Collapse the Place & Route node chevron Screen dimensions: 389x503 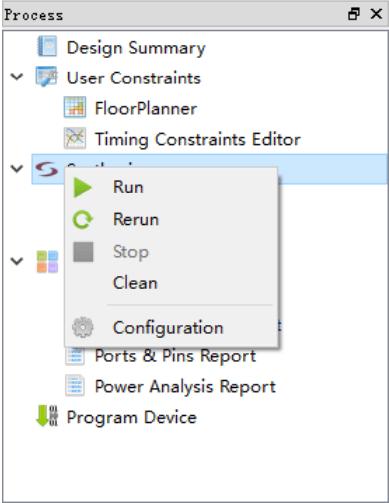pyautogui.click(x=17, y=261)
